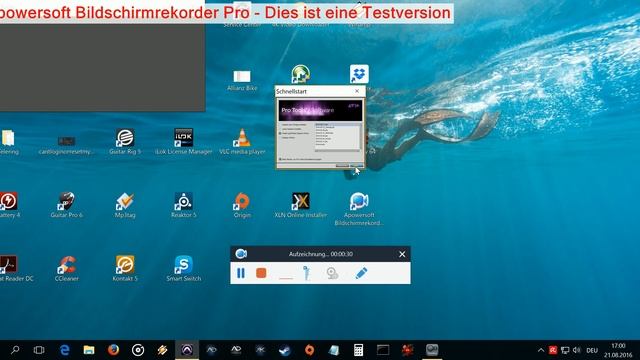This screenshot has width=640, height=360.
Task: Select Apowersoft Bildschirmrekorder desktop icon
Action: point(359,209)
